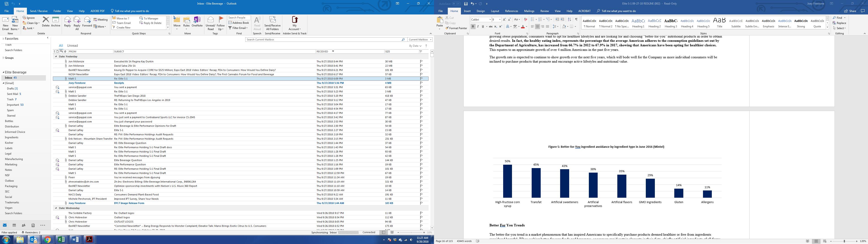Click the Sort icon in Word Paragraph group
This screenshot has height=244, width=868.
click(569, 20)
